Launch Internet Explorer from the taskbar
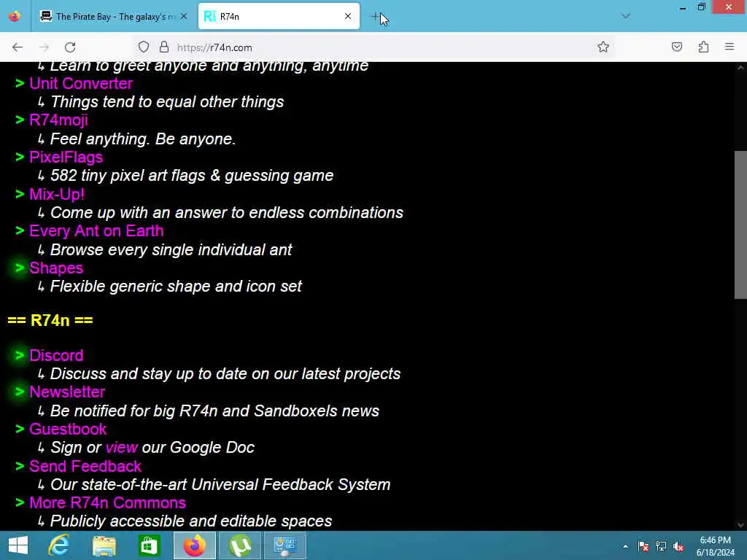The image size is (747, 560). pyautogui.click(x=59, y=545)
